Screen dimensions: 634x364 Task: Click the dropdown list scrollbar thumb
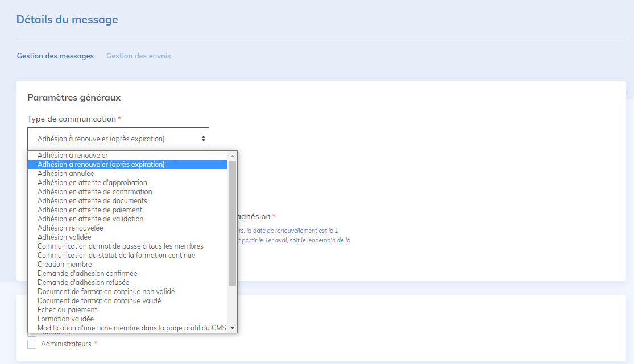pos(232,221)
